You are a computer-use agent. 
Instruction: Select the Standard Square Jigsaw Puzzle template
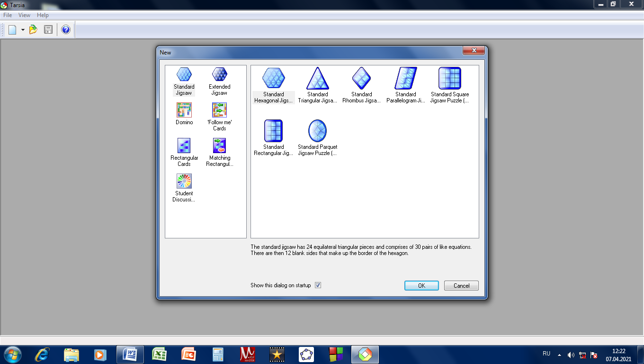(x=450, y=78)
